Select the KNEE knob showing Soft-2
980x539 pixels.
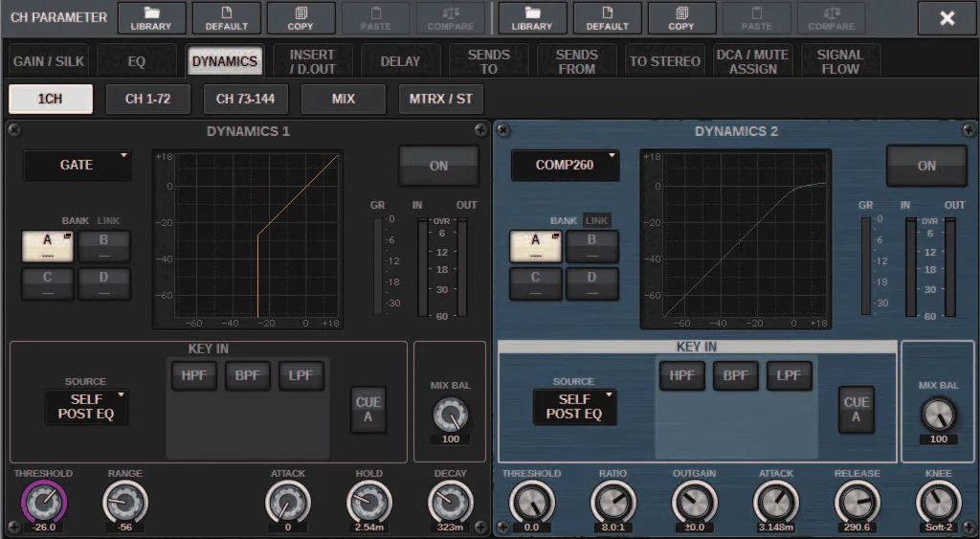click(x=939, y=502)
